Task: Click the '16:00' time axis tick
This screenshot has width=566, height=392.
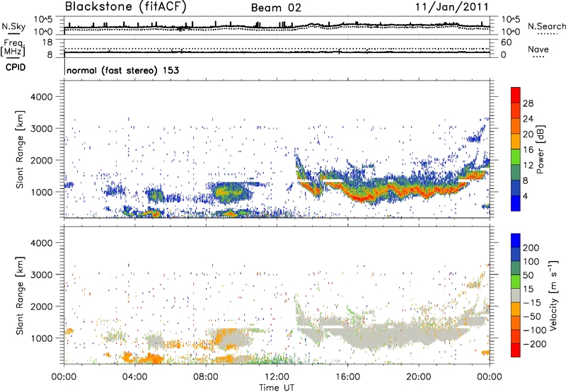Action: point(347,377)
